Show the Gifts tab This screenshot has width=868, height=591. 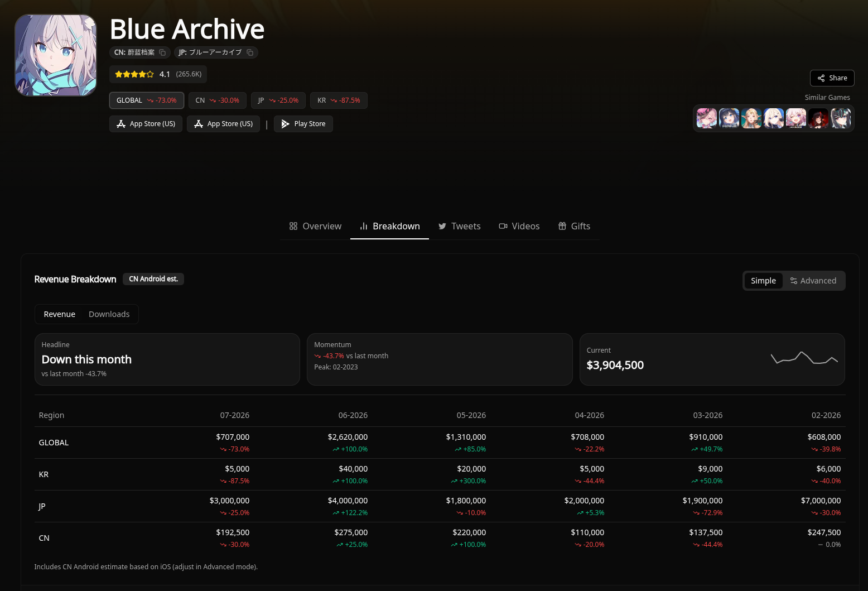click(574, 226)
